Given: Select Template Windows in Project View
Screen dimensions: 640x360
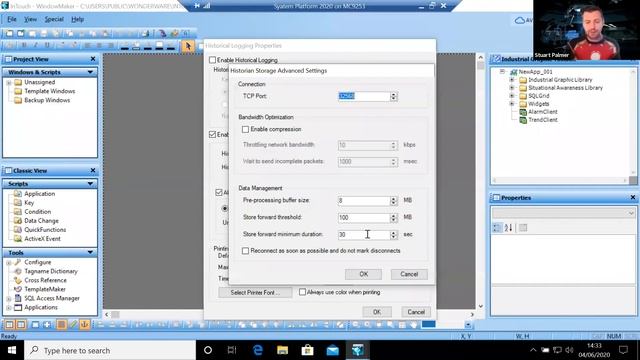Looking at the screenshot, I should (x=49, y=91).
